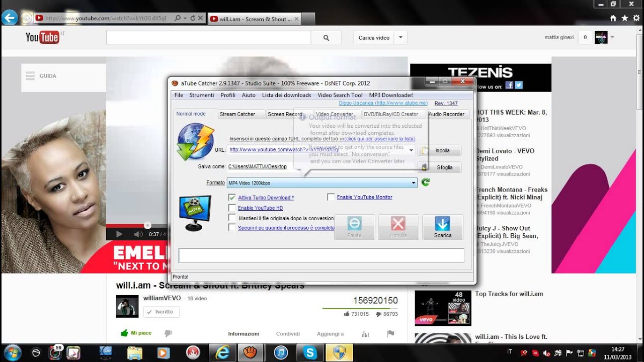Click the Salva come path field
Image resolution: width=644 pixels, height=362 pixels.
click(x=322, y=166)
